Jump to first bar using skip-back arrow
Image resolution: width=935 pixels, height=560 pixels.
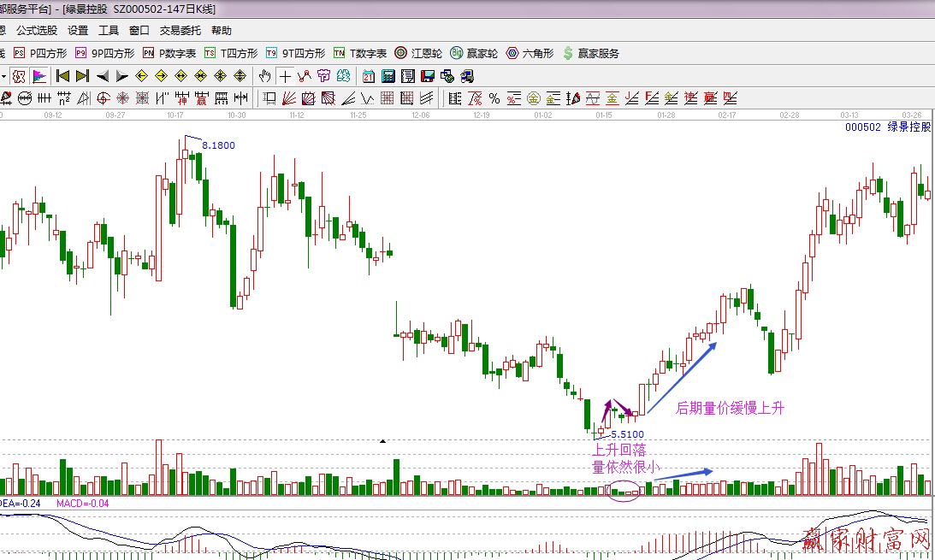(62, 75)
